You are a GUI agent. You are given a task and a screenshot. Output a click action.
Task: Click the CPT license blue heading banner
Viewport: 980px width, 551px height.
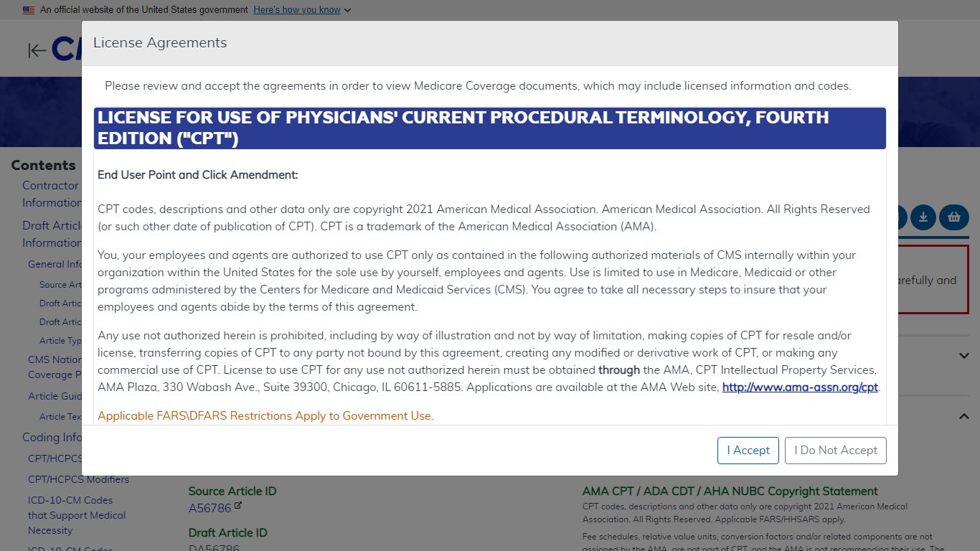[490, 128]
